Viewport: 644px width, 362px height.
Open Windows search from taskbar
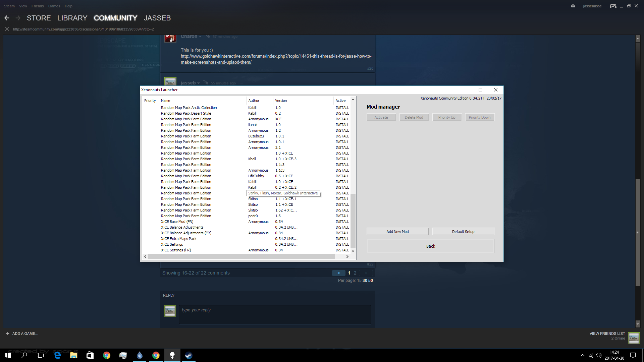tap(24, 355)
